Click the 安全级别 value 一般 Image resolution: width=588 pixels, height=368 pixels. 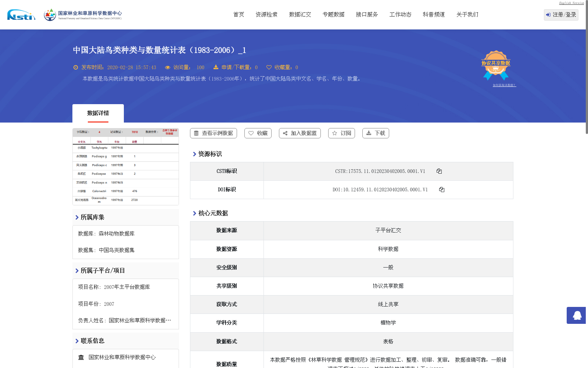[388, 268]
